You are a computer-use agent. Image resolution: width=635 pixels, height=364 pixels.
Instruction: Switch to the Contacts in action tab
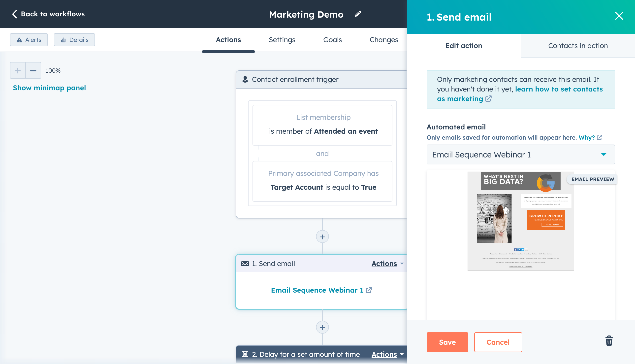578,45
